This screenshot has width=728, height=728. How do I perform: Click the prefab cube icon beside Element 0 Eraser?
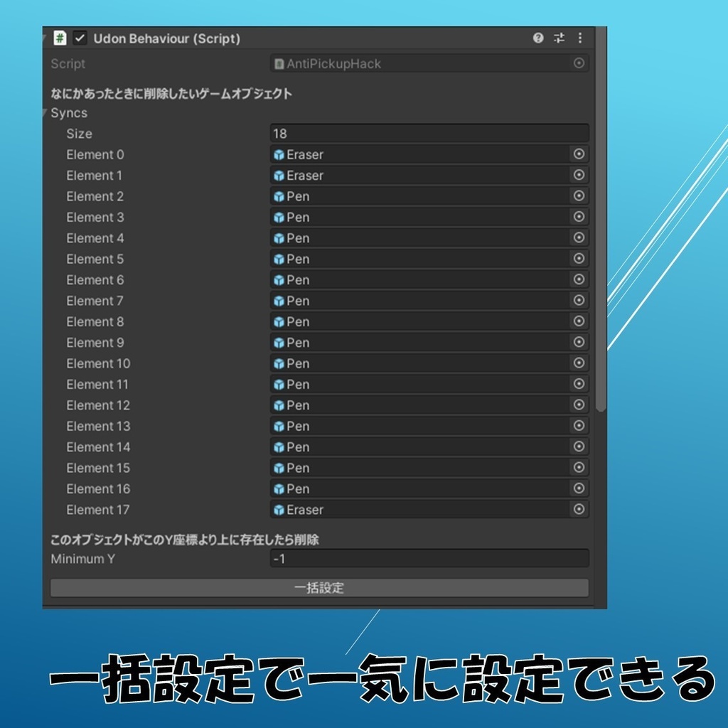coord(280,154)
